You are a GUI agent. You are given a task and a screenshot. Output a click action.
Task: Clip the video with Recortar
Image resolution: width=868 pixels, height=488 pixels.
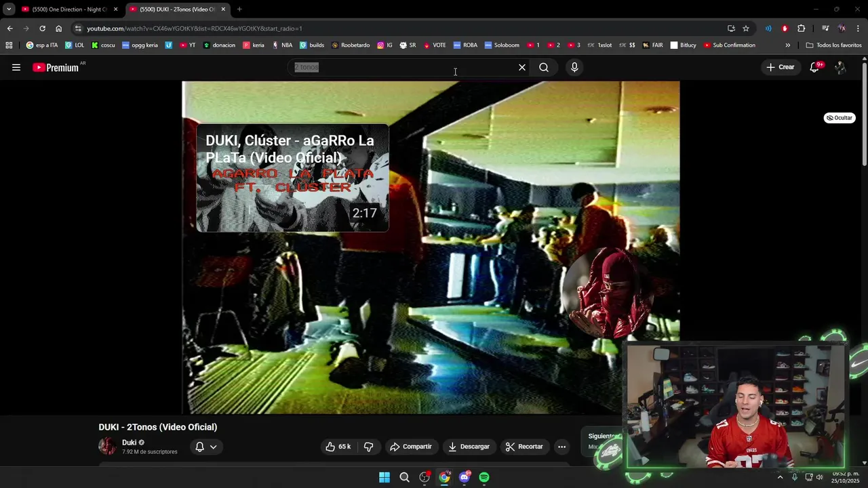pyautogui.click(x=524, y=447)
